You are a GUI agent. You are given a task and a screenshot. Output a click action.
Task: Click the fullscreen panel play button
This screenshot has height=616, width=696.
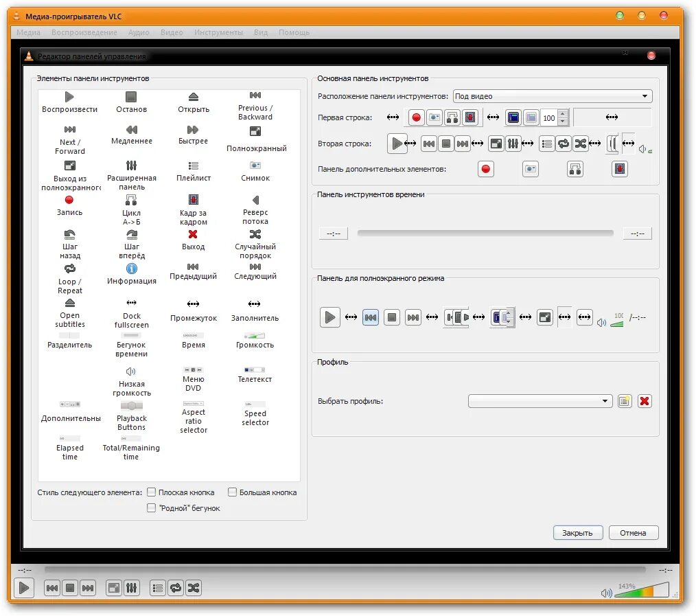point(329,317)
